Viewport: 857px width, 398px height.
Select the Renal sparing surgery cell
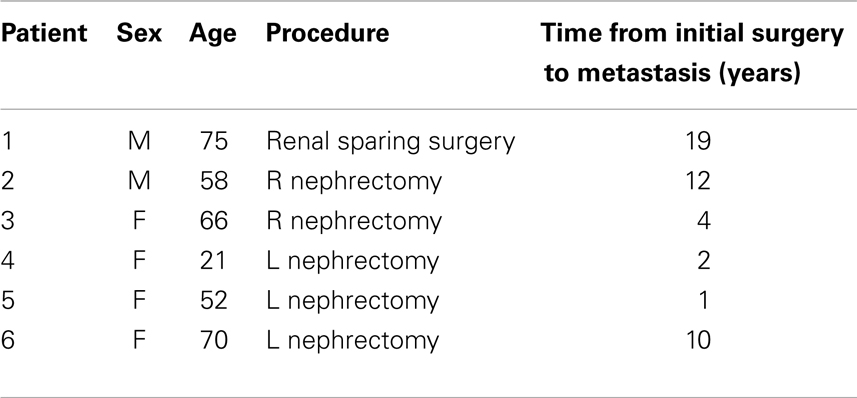pos(390,142)
